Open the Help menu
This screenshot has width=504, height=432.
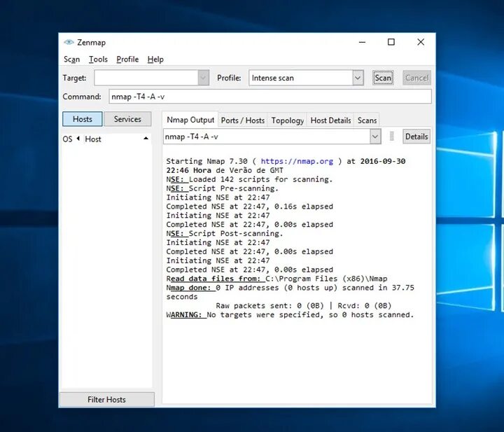(155, 60)
